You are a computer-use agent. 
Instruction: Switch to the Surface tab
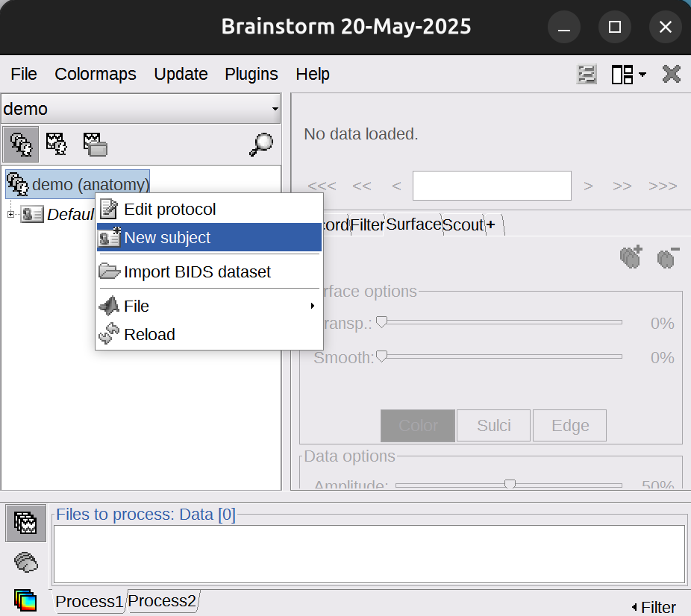tap(413, 224)
